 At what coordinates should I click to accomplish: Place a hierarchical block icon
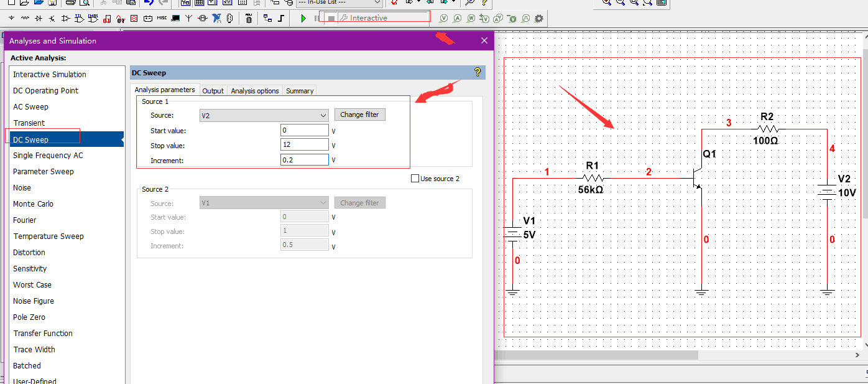tap(267, 18)
